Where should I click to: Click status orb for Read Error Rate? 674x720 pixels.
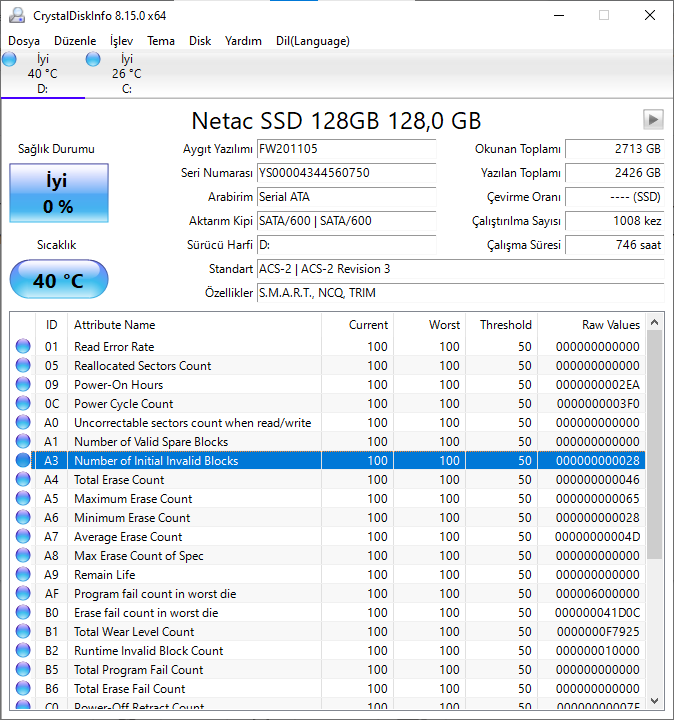[x=23, y=346]
